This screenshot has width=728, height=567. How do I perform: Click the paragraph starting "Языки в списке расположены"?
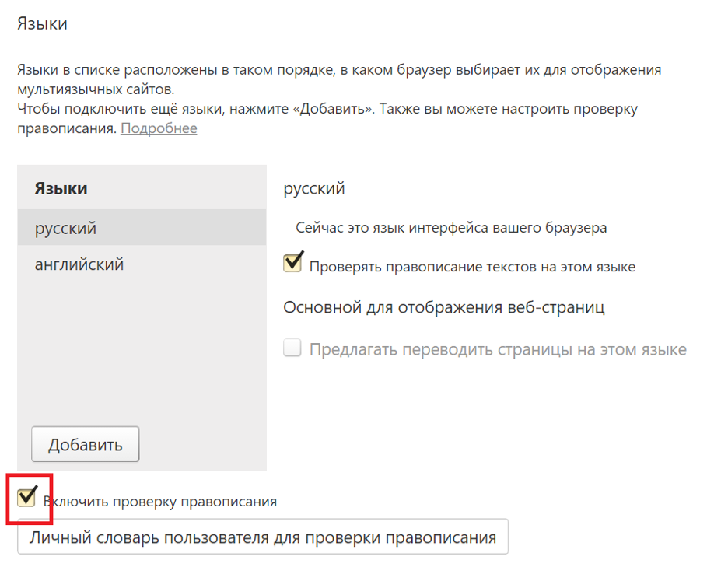pyautogui.click(x=339, y=70)
